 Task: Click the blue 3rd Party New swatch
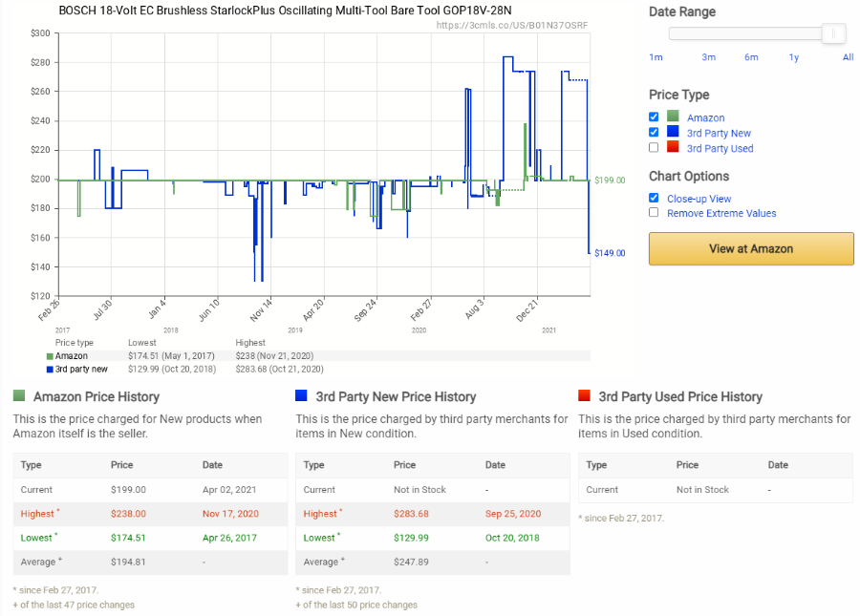(x=673, y=132)
